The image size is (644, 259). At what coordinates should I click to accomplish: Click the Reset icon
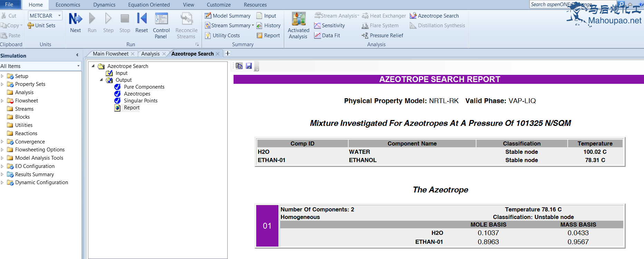(x=142, y=23)
